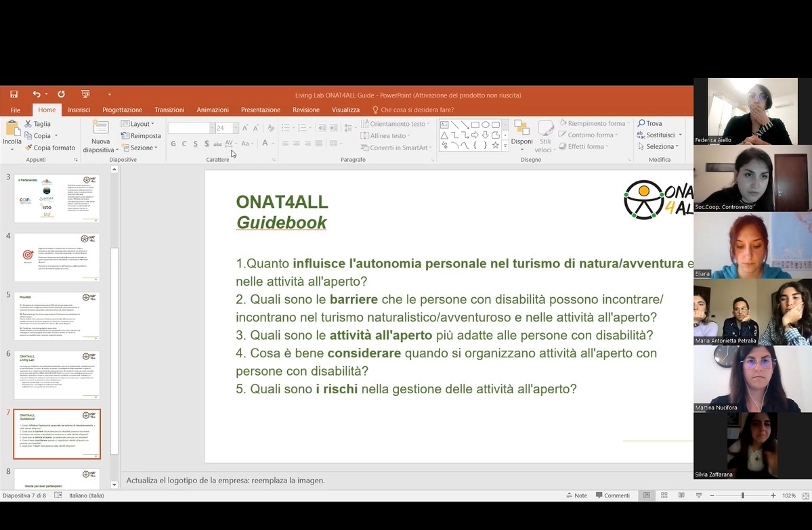The height and width of the screenshot is (530, 812).
Task: Click the Copia button
Action: click(x=38, y=135)
